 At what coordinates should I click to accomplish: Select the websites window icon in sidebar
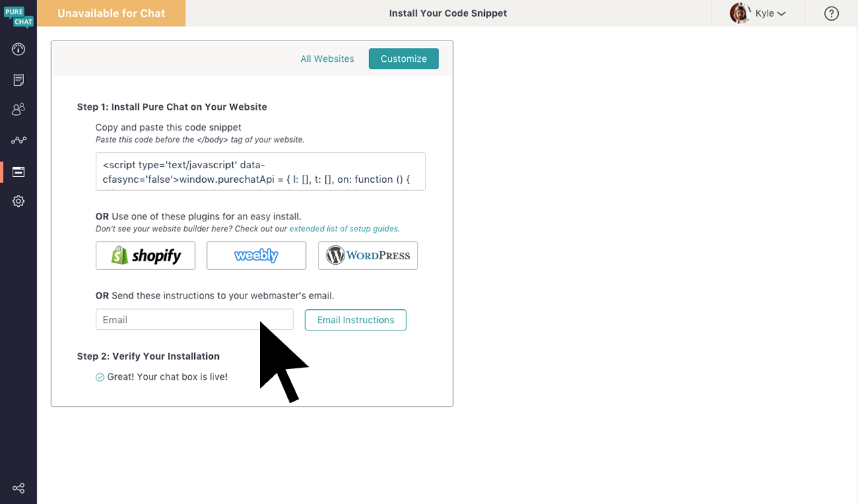pyautogui.click(x=19, y=172)
